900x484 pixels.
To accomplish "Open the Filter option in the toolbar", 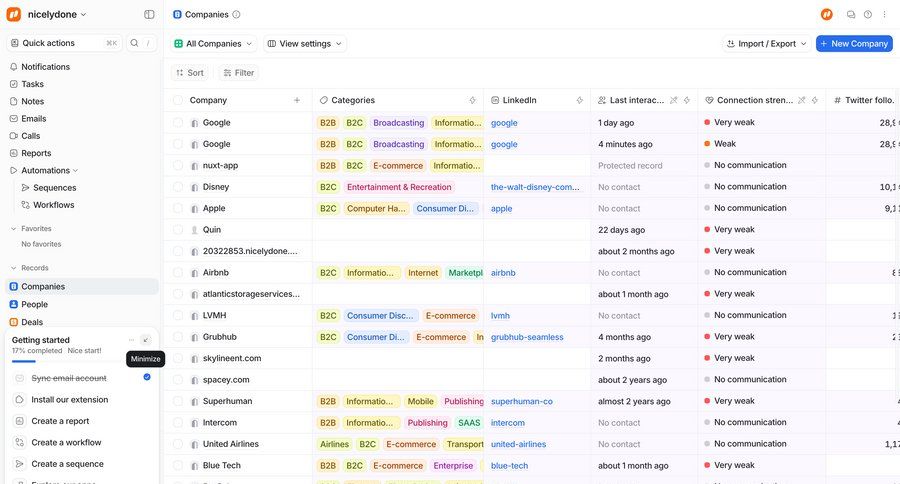I will point(238,73).
